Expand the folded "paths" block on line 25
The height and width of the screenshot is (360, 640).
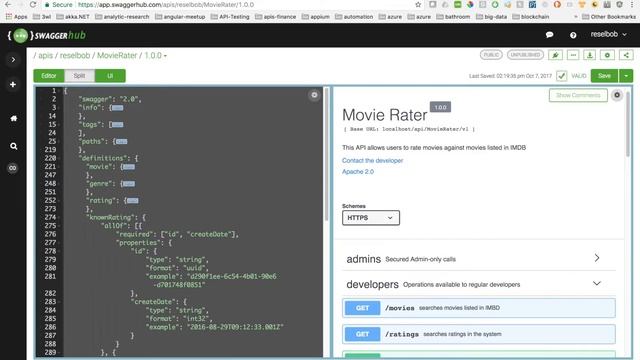point(122,142)
